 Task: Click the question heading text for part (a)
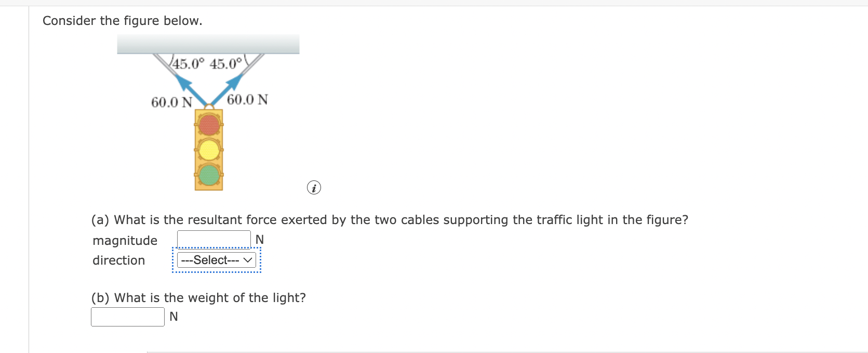click(x=390, y=220)
